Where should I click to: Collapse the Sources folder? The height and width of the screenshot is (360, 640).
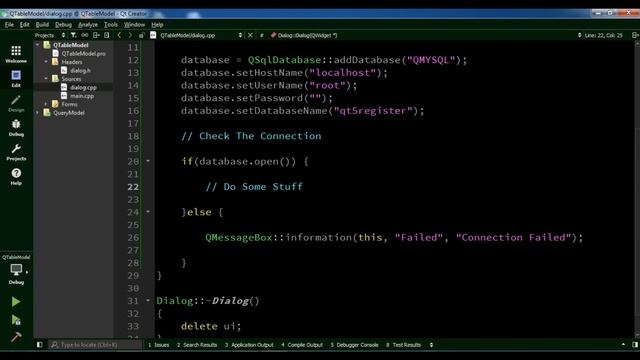(x=46, y=79)
